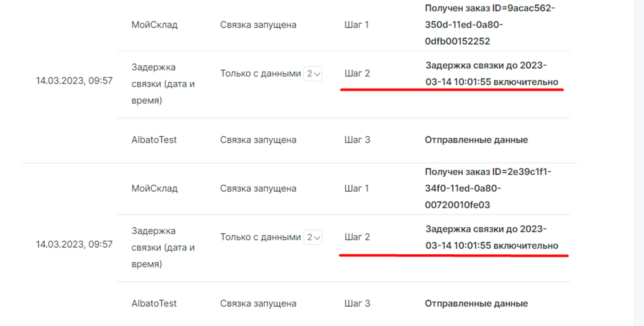This screenshot has height=326, width=644.
Task: Click МойСклад in the top log entry
Action: (x=154, y=25)
